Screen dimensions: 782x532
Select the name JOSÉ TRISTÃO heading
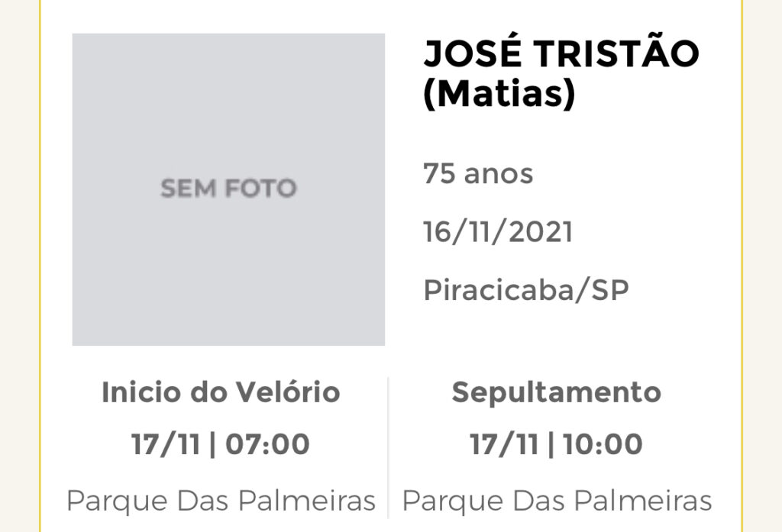[561, 53]
